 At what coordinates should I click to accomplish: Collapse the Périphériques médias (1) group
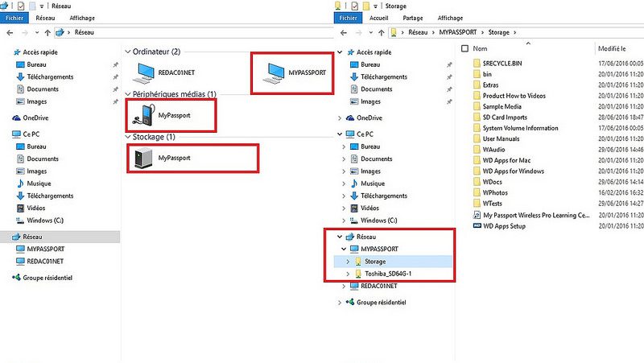pos(128,94)
